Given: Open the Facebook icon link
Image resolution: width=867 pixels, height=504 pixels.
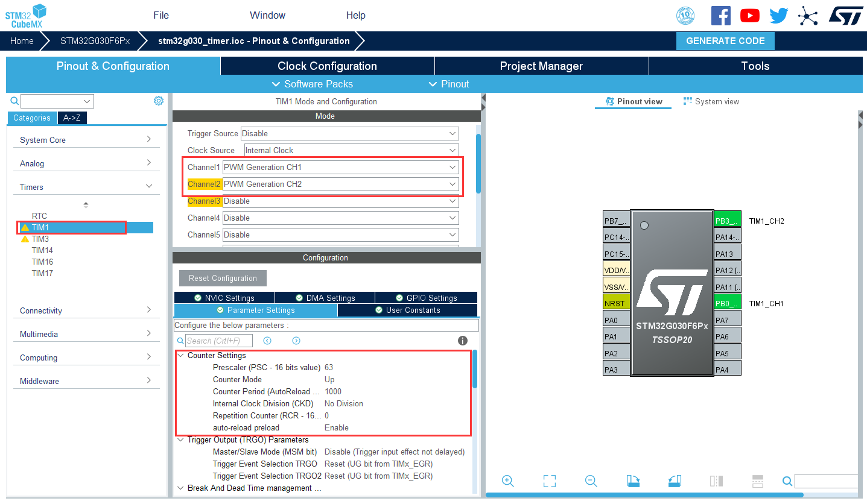Looking at the screenshot, I should pyautogui.click(x=721, y=16).
